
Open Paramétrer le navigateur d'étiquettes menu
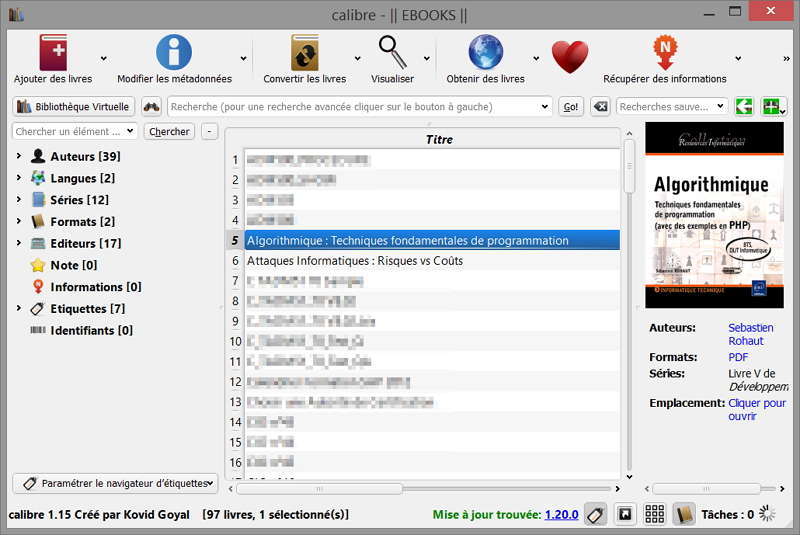(x=115, y=483)
